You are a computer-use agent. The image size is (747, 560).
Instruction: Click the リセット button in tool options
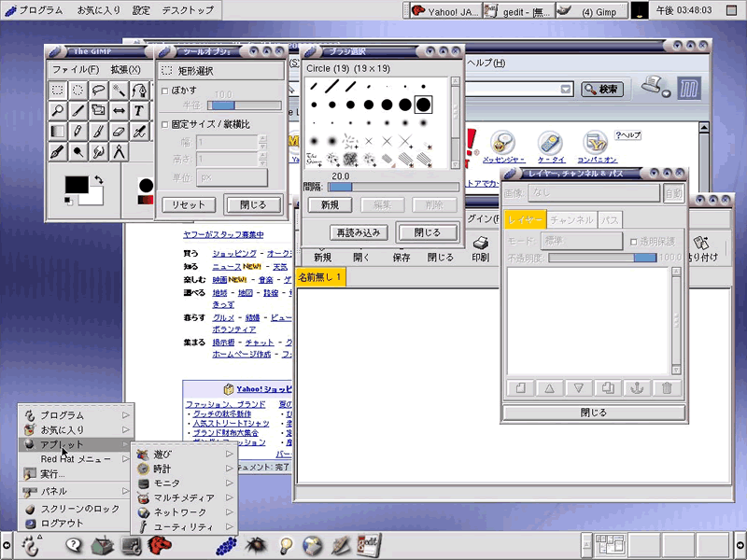point(189,204)
